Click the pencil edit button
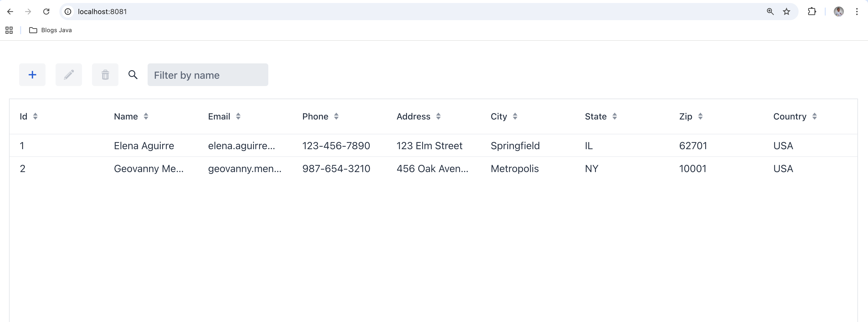Screen dimensions: 868x322 click(69, 74)
